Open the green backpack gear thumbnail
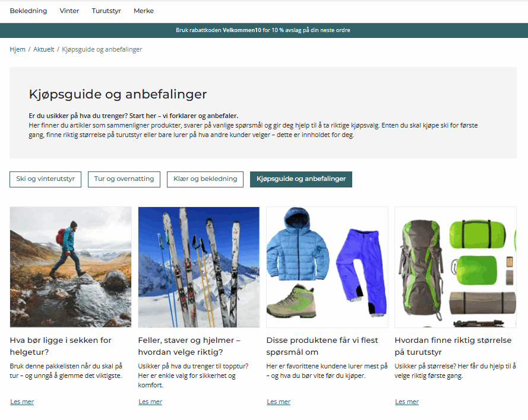Viewport: 528px width, 420px height. pos(456,267)
